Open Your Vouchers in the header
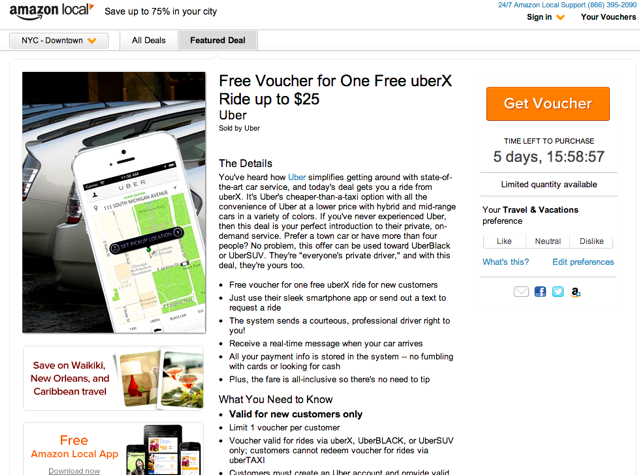Screen dimensions: 640x475 tap(608, 17)
